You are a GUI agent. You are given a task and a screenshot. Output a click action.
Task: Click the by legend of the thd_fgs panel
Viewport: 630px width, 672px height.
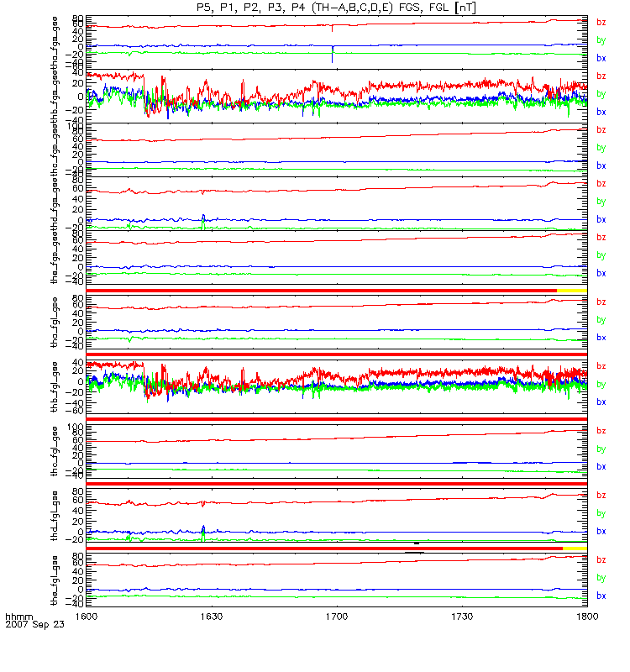601,202
